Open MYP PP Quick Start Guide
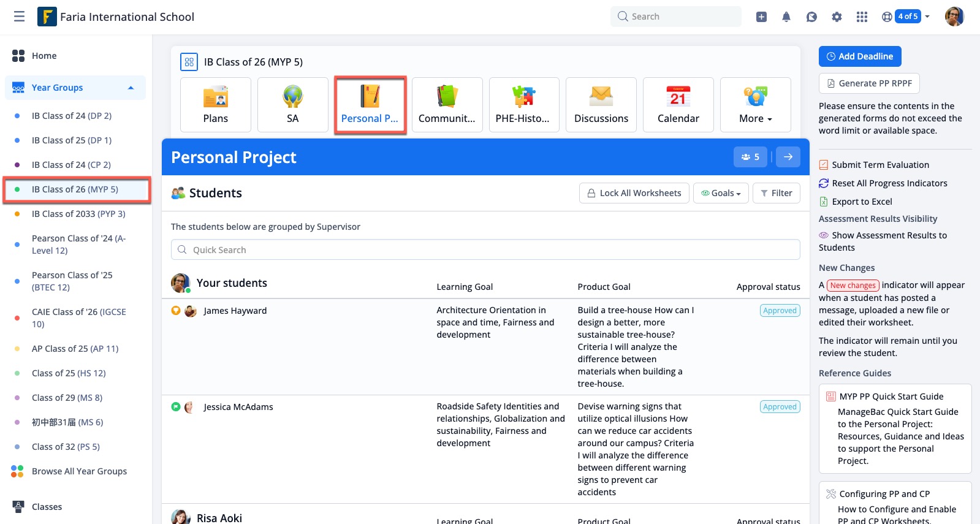 click(x=892, y=397)
